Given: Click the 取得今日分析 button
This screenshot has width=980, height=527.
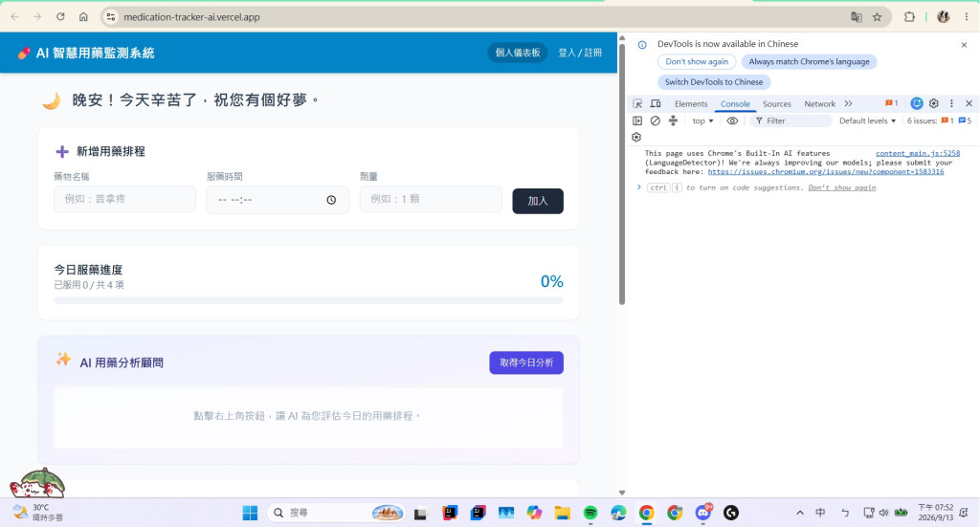Looking at the screenshot, I should pyautogui.click(x=526, y=362).
